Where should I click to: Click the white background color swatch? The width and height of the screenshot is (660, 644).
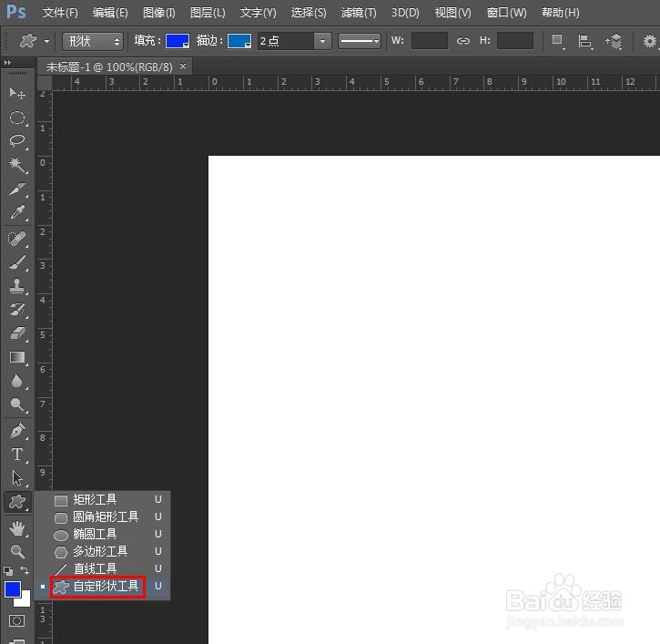25,601
